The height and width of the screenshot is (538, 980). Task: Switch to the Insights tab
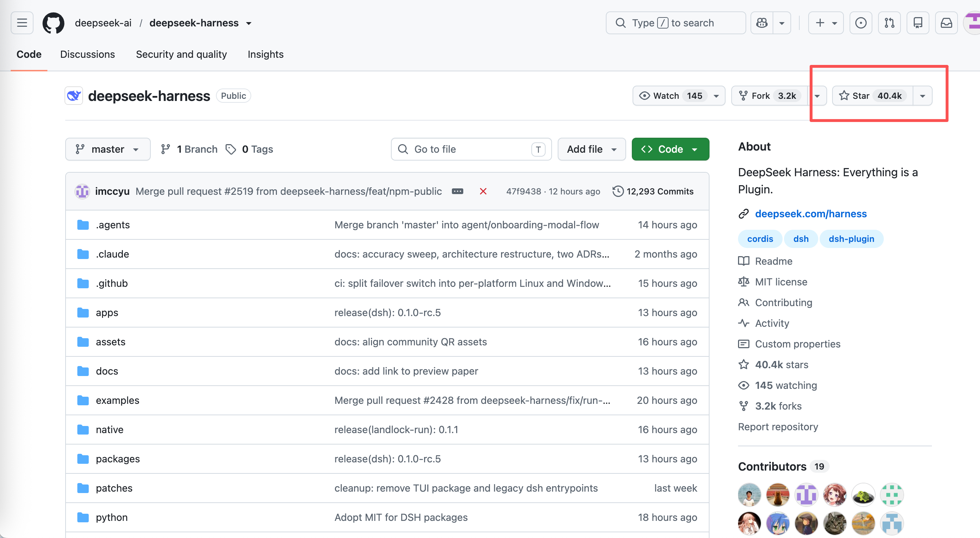(x=265, y=54)
